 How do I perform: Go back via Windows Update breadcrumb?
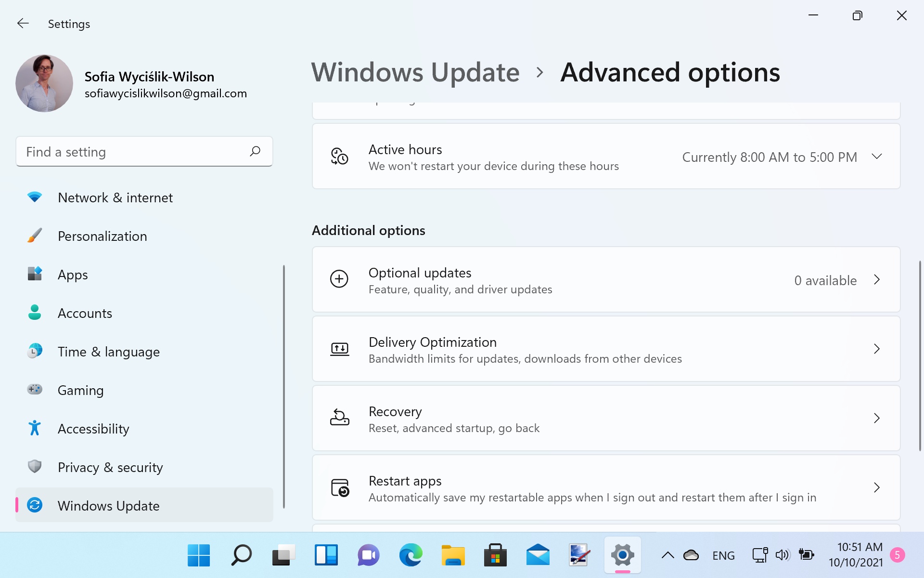pyautogui.click(x=415, y=72)
